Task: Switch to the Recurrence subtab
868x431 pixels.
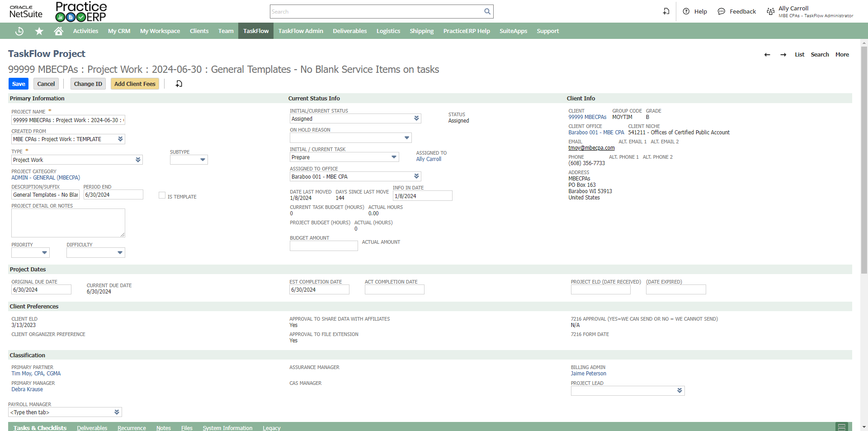Action: [132, 428]
